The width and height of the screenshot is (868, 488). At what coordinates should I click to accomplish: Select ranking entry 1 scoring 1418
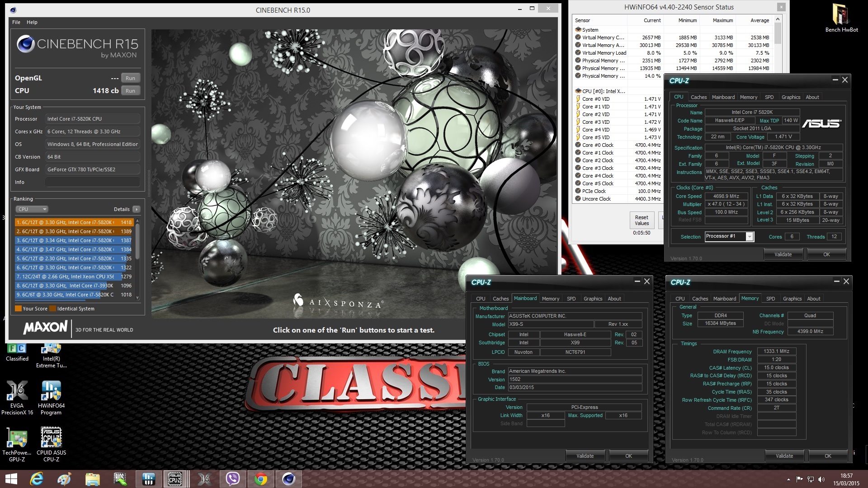pos(74,222)
